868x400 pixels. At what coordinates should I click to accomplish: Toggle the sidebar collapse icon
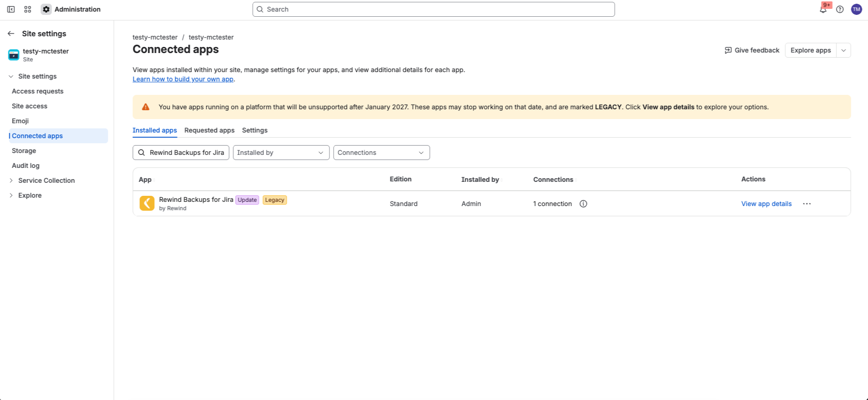(11, 9)
